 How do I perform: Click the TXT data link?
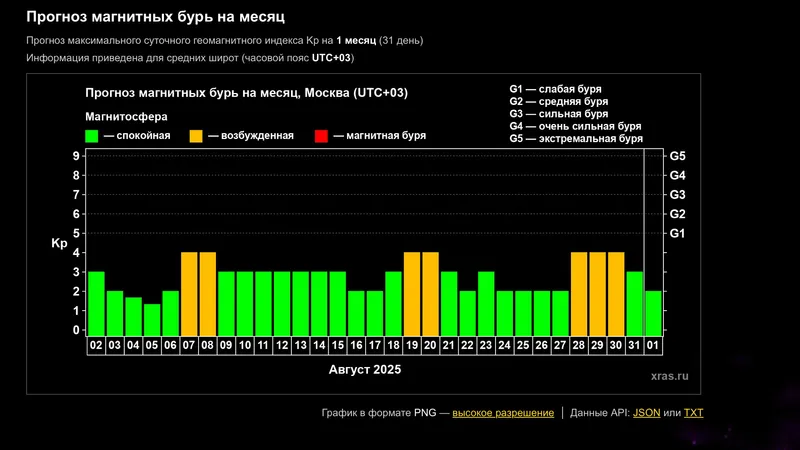tap(694, 413)
